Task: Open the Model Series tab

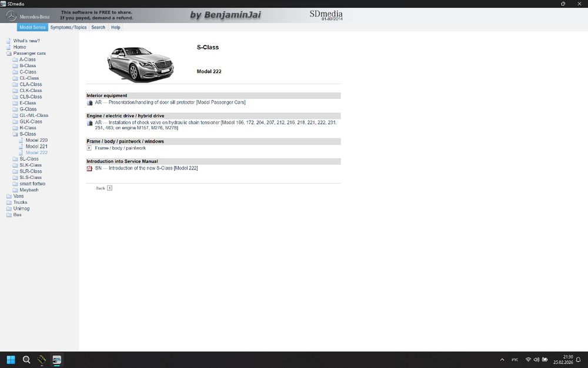Action: pyautogui.click(x=32, y=28)
